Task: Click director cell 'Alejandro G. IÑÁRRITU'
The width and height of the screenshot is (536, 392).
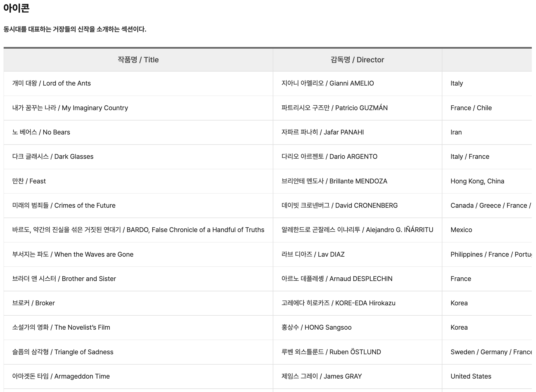Action: pyautogui.click(x=357, y=230)
